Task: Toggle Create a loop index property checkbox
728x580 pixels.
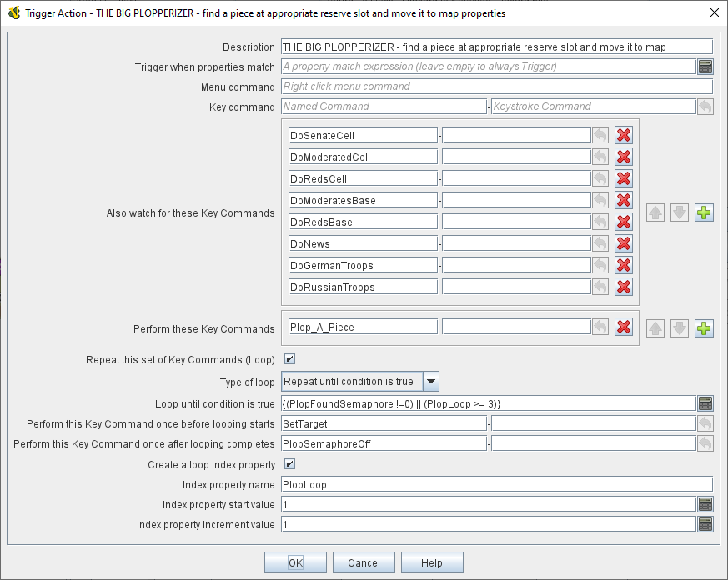Action: (x=290, y=464)
